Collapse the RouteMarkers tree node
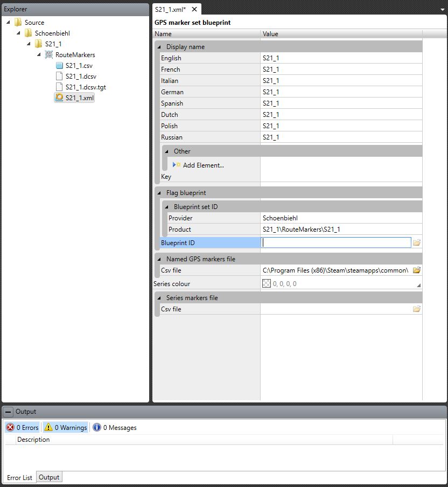This screenshot has width=448, height=487. tap(39, 54)
